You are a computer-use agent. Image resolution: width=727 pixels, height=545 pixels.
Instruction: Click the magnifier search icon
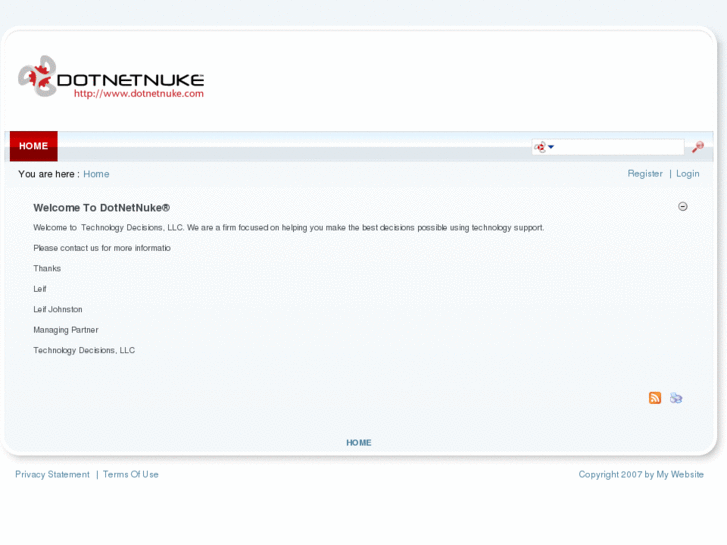coord(697,147)
